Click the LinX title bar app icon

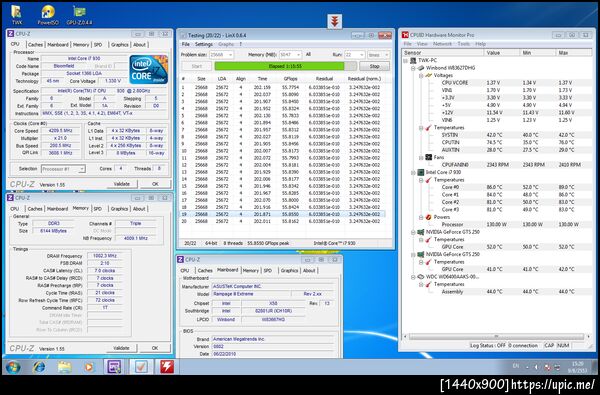point(183,35)
